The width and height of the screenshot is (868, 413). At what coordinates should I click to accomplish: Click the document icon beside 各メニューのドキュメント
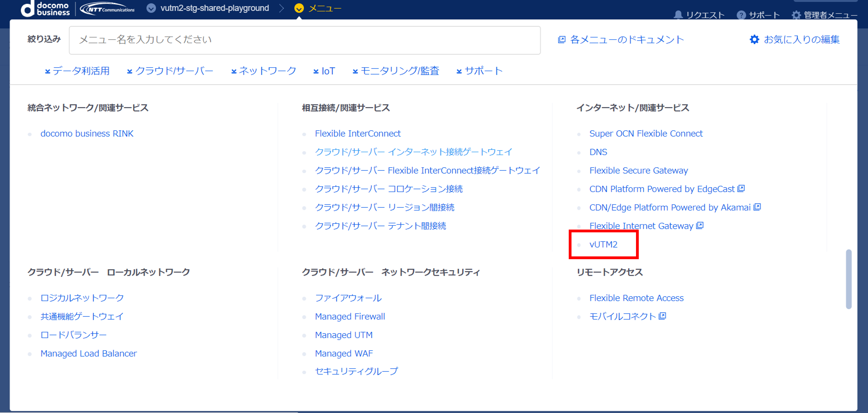click(x=562, y=40)
